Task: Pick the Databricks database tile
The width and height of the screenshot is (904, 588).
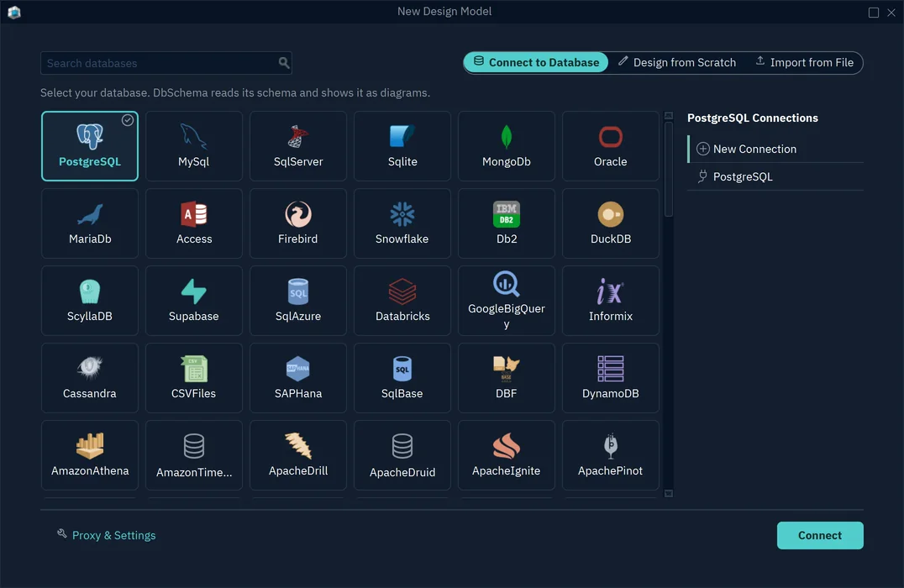Action: coord(402,301)
